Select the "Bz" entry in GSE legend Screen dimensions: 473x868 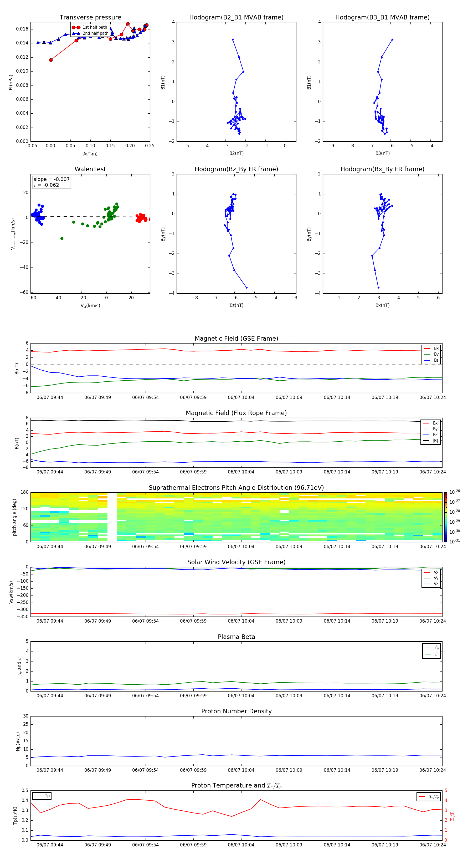pos(431,360)
